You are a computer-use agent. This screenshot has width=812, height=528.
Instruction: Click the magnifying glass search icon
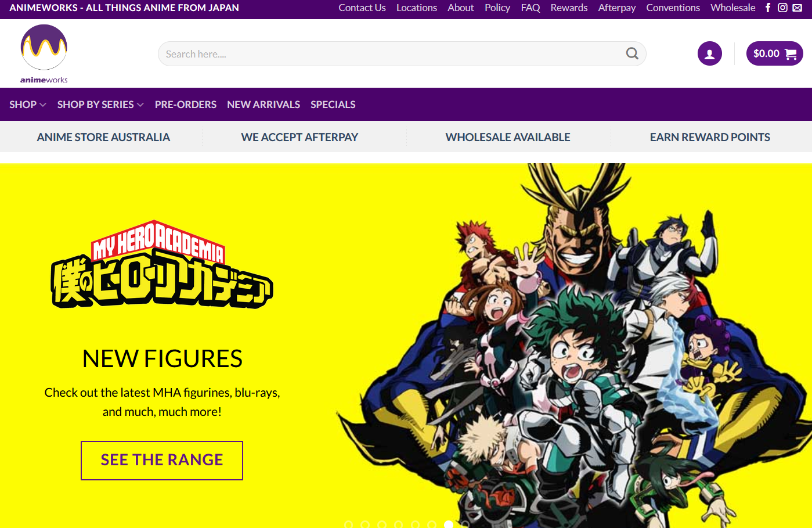pyautogui.click(x=632, y=54)
